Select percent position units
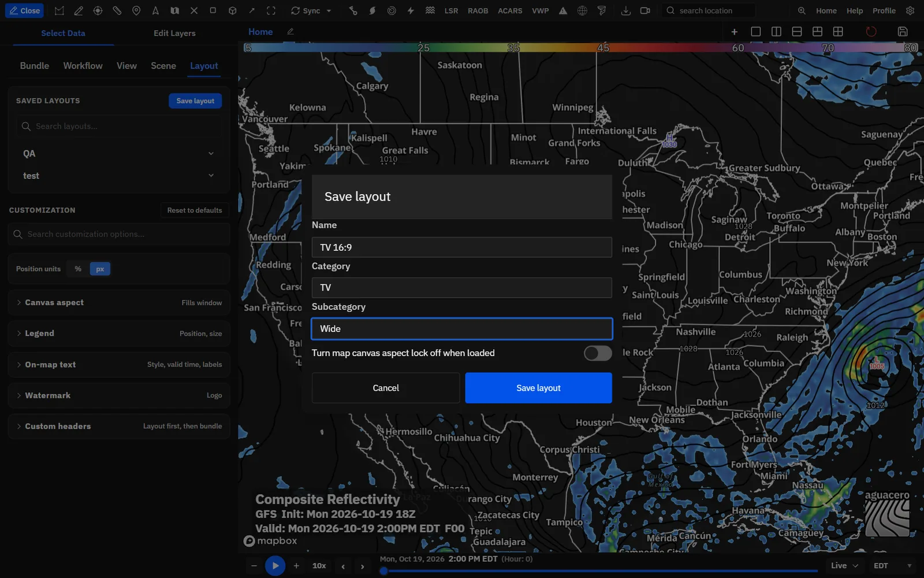 coord(78,269)
